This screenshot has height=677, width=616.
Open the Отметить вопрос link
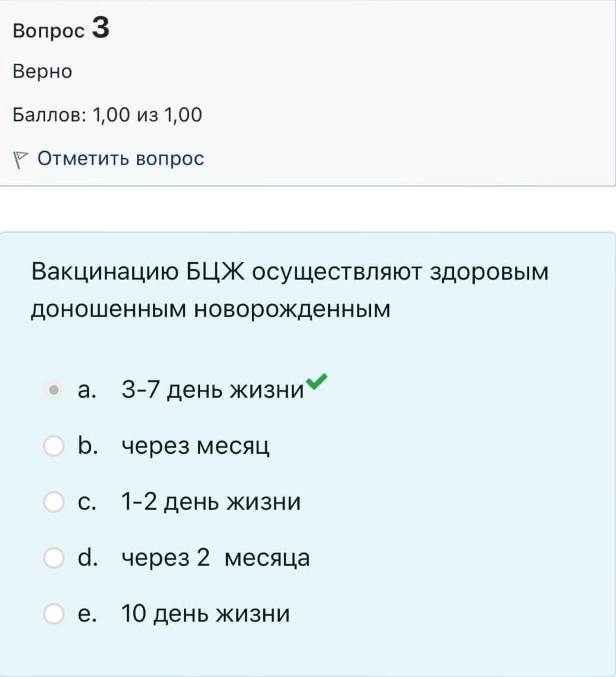point(121,159)
